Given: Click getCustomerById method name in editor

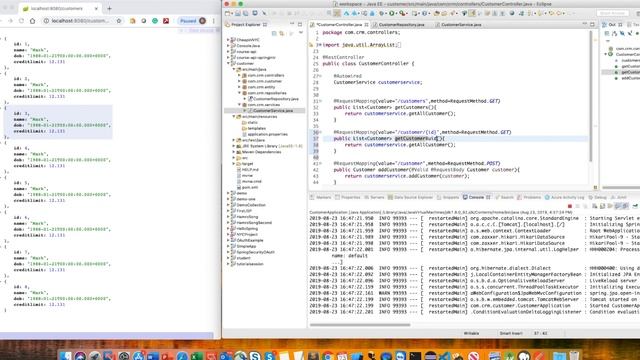Looking at the screenshot, I should click(416, 138).
